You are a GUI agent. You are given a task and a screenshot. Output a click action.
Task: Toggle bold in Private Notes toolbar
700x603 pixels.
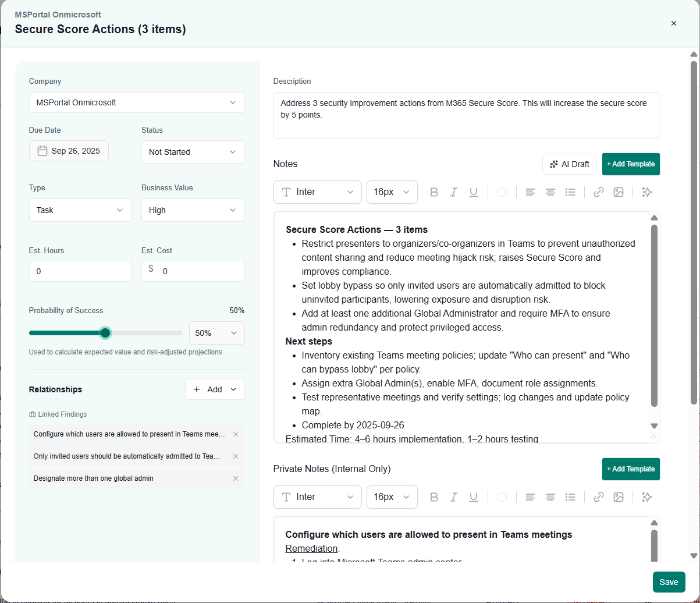[x=433, y=497]
